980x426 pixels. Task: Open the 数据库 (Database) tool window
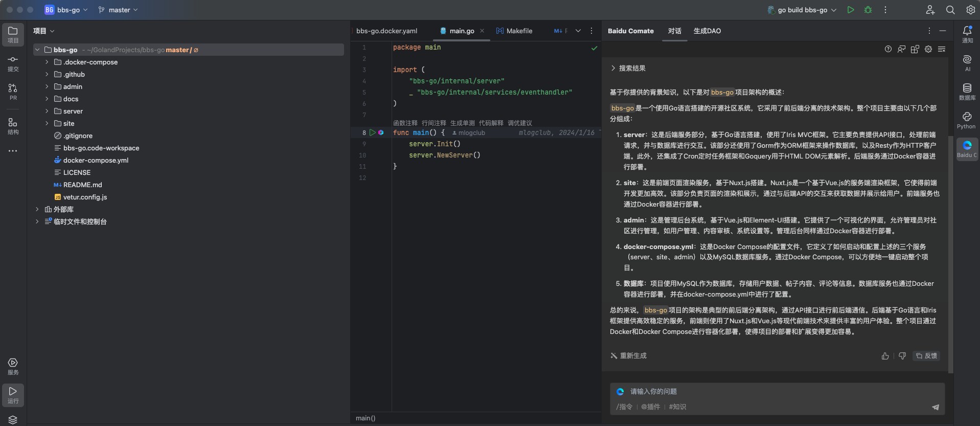click(967, 92)
